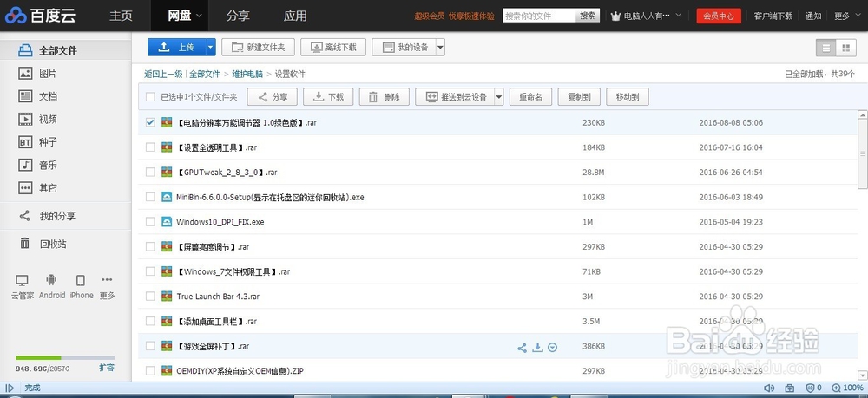Image resolution: width=868 pixels, height=398 pixels.
Task: Go to the 应用 tab
Action: click(295, 16)
